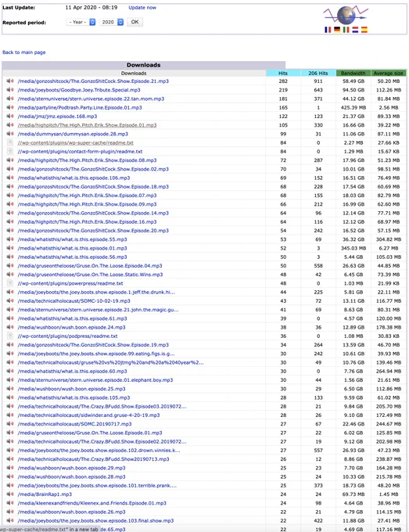Click audio icon for what.is.this.episode.106.mp3

(10, 178)
